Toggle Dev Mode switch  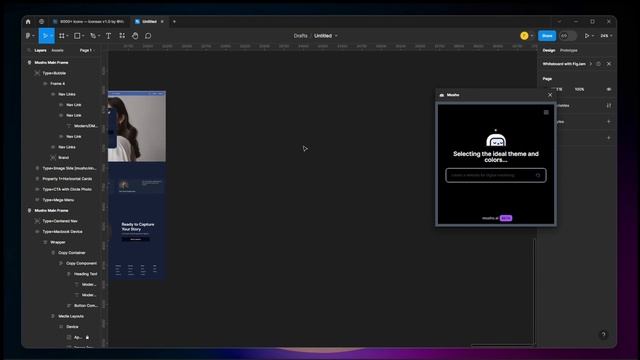pos(567,36)
